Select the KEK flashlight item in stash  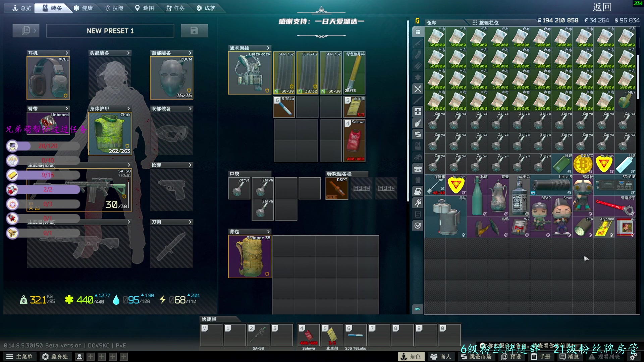(583, 227)
